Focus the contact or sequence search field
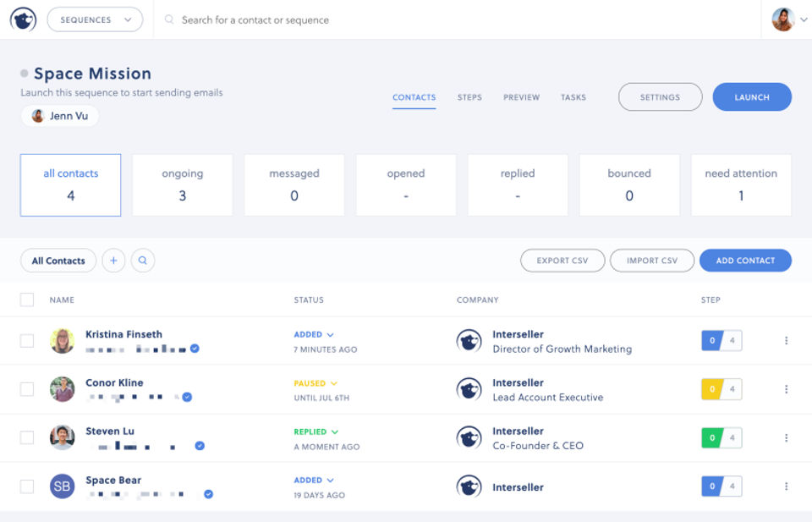This screenshot has height=522, width=812. pyautogui.click(x=255, y=19)
